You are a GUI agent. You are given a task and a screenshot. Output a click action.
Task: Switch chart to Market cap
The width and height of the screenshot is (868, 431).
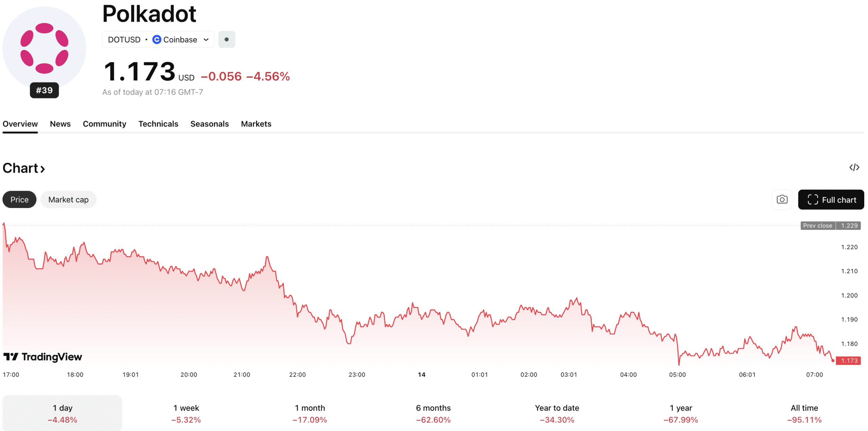pos(68,200)
